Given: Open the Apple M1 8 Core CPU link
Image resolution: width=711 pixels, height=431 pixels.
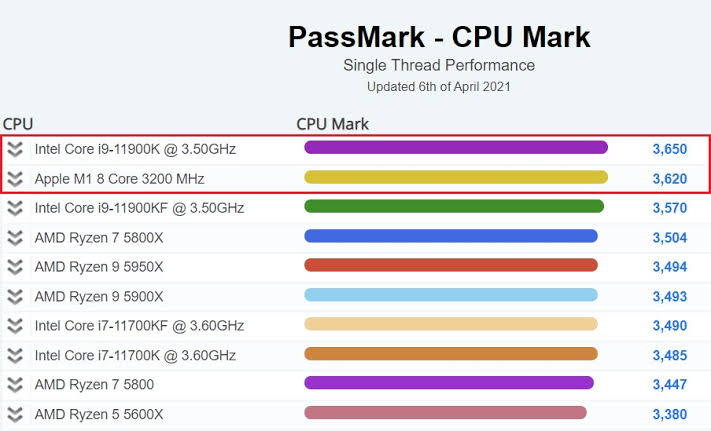Looking at the screenshot, I should 119,179.
